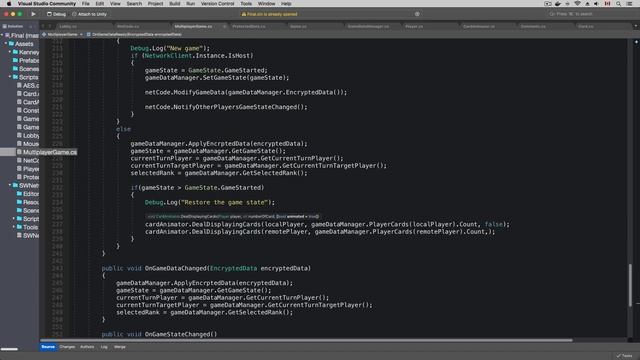The width and height of the screenshot is (640, 360).
Task: Switch to the Authors view tab
Action: click(87, 347)
